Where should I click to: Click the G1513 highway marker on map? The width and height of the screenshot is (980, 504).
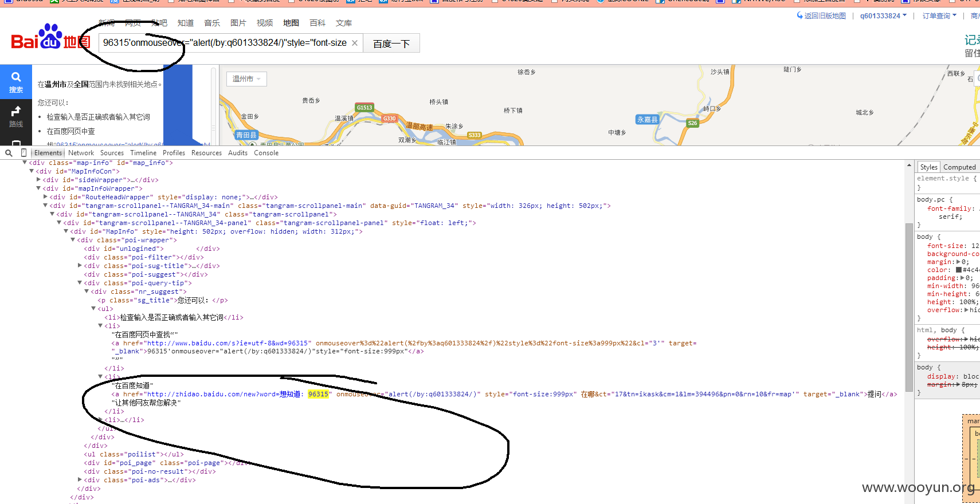point(364,107)
